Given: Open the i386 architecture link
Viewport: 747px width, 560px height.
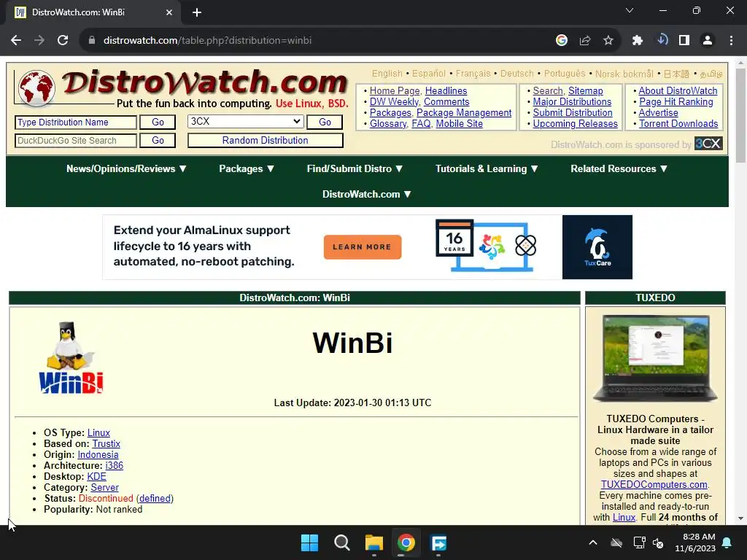Looking at the screenshot, I should pyautogui.click(x=115, y=465).
